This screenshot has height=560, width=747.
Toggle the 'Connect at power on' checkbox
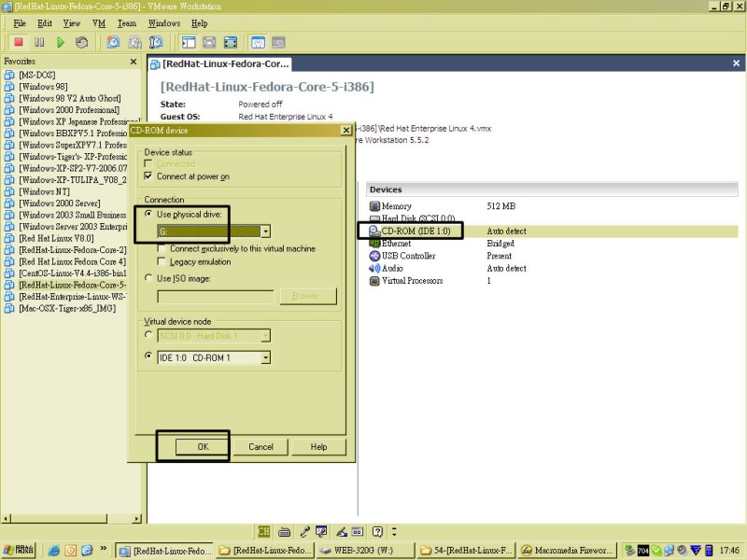(148, 176)
